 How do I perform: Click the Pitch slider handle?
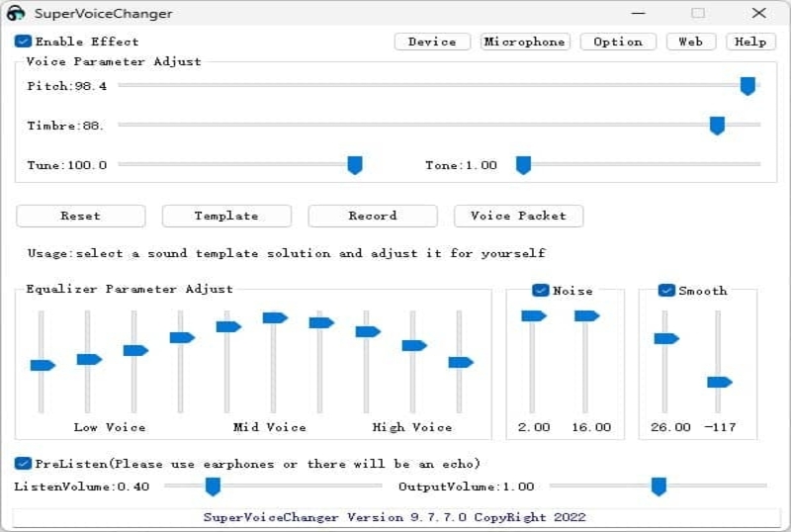pyautogui.click(x=747, y=86)
